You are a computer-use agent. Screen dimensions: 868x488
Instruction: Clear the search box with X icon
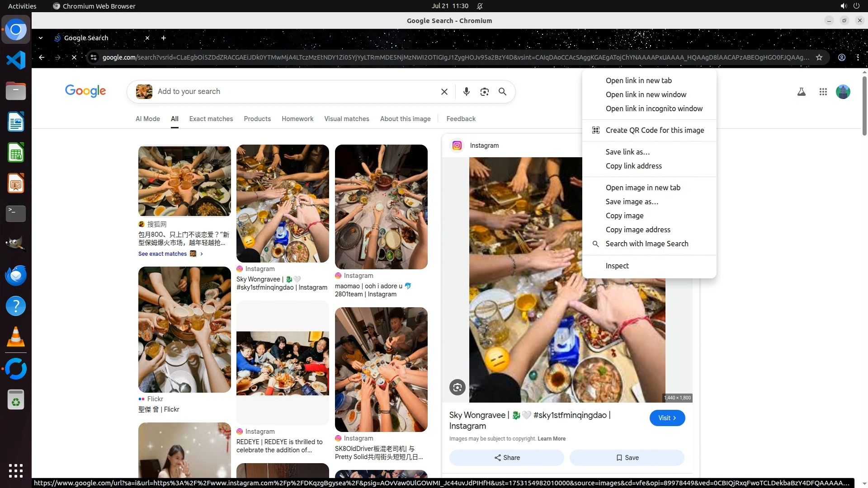click(x=444, y=92)
